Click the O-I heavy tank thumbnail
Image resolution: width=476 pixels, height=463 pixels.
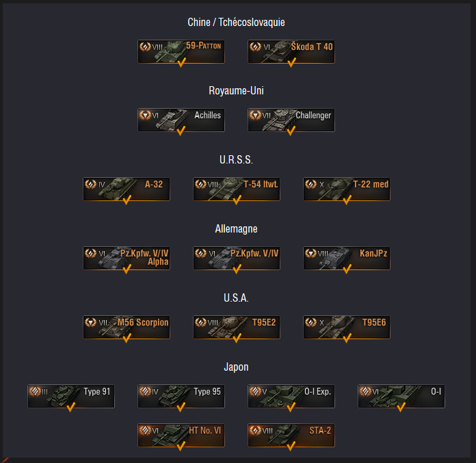point(395,395)
